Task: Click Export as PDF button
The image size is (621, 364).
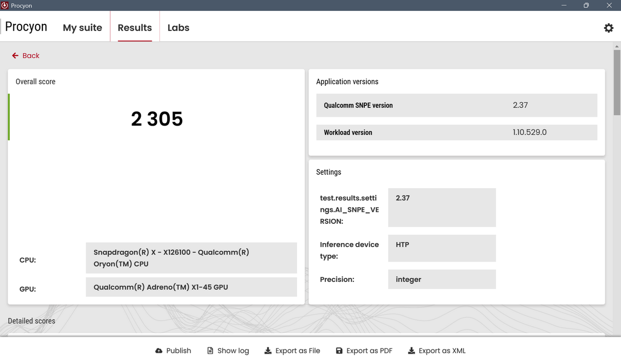Action: (364, 351)
